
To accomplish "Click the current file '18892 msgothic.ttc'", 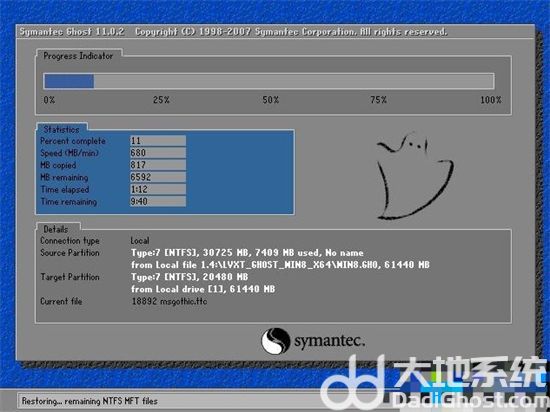I will 169,301.
